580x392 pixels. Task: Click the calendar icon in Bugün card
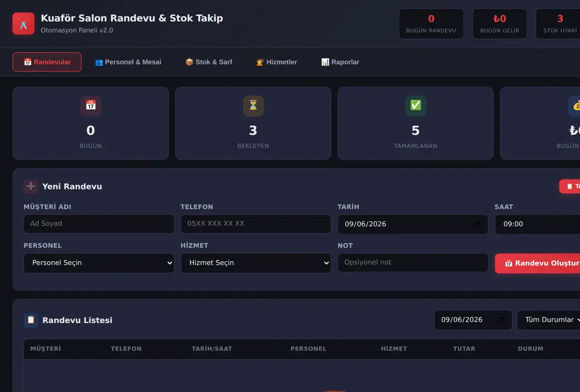[x=90, y=105]
